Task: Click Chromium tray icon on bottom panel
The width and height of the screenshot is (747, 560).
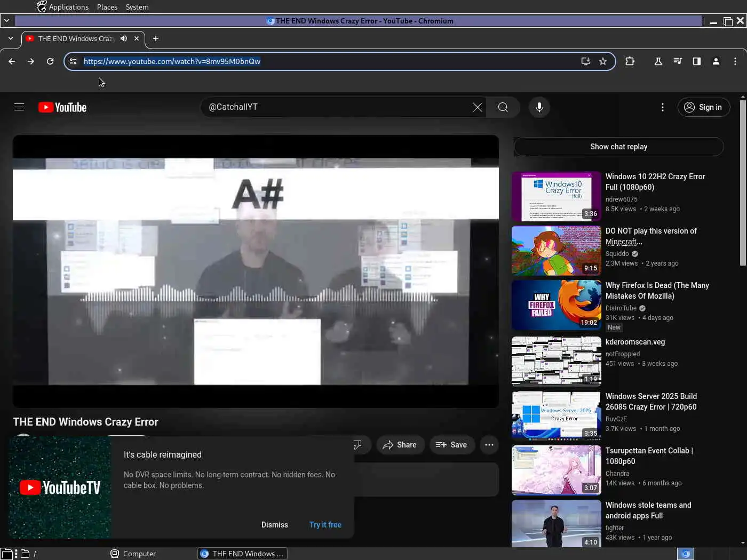Action: (686, 554)
